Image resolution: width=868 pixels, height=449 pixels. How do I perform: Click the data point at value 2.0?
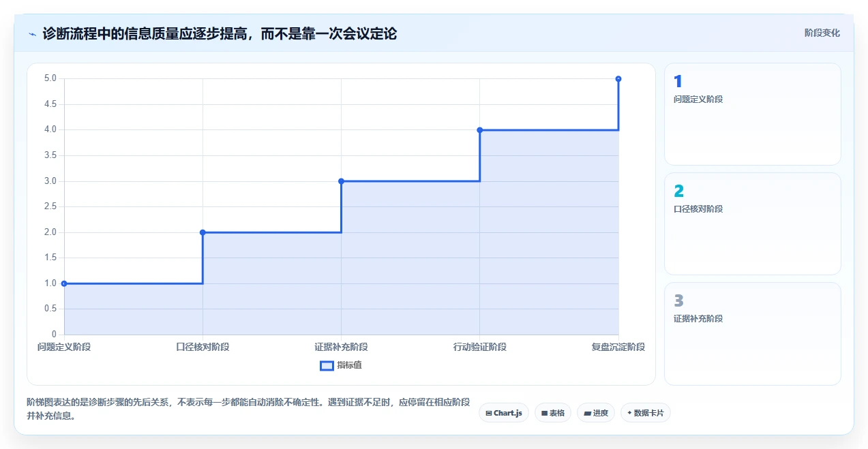(x=203, y=232)
